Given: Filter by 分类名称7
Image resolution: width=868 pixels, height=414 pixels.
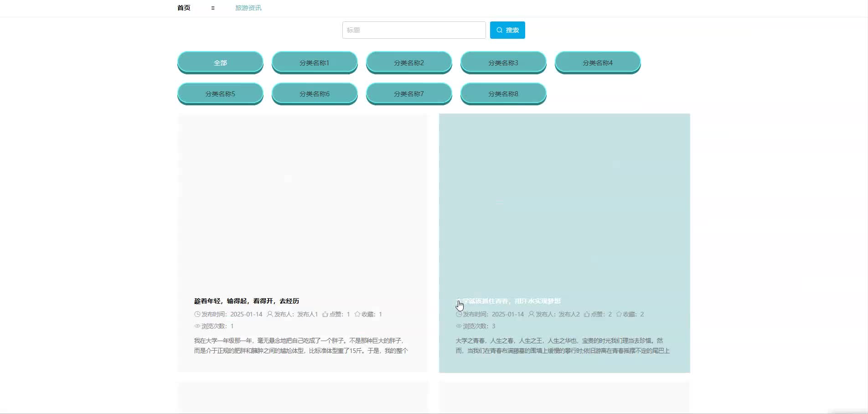Looking at the screenshot, I should 409,93.
